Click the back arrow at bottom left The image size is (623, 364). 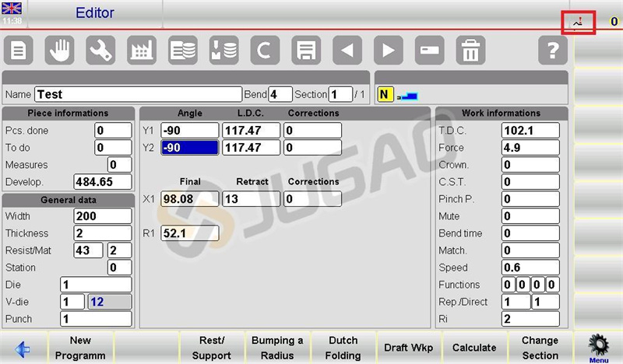coord(23,348)
